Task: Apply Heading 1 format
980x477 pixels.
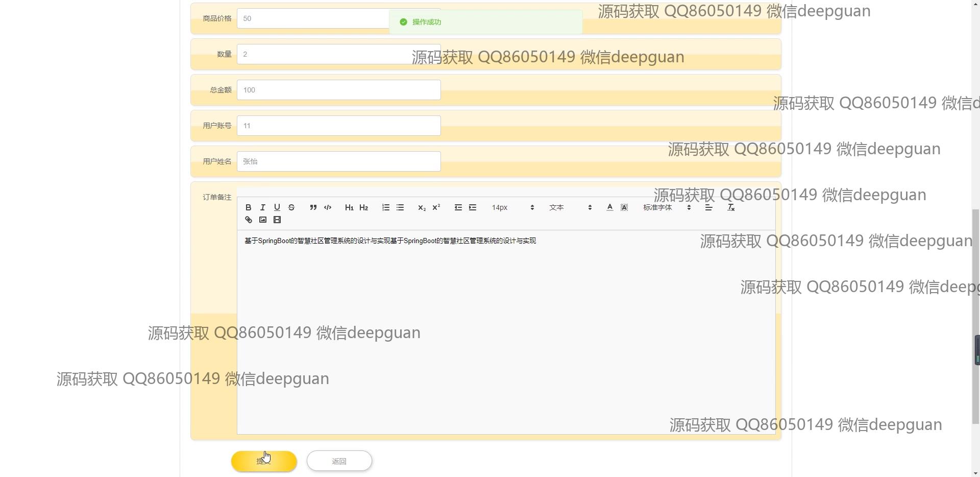Action: pos(349,207)
